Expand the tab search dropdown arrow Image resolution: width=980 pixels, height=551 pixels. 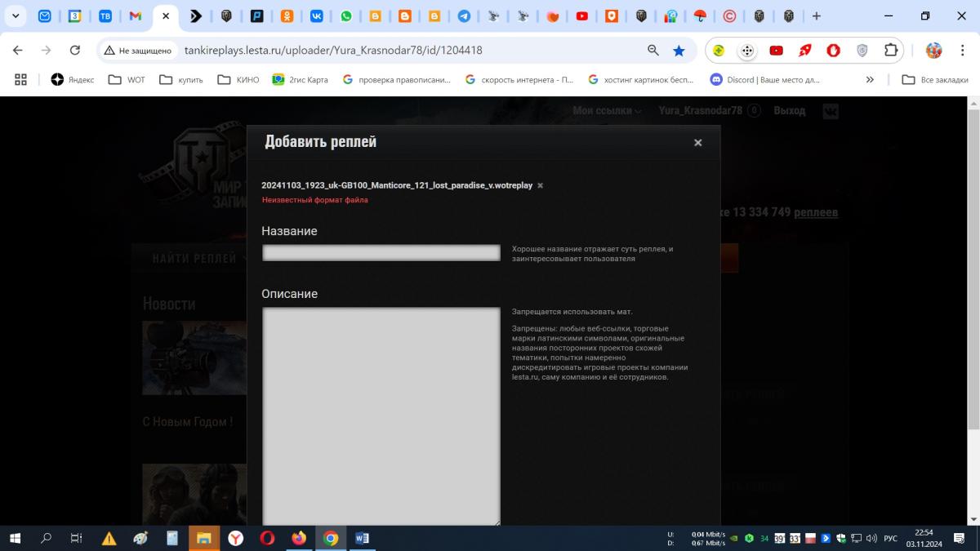click(15, 16)
